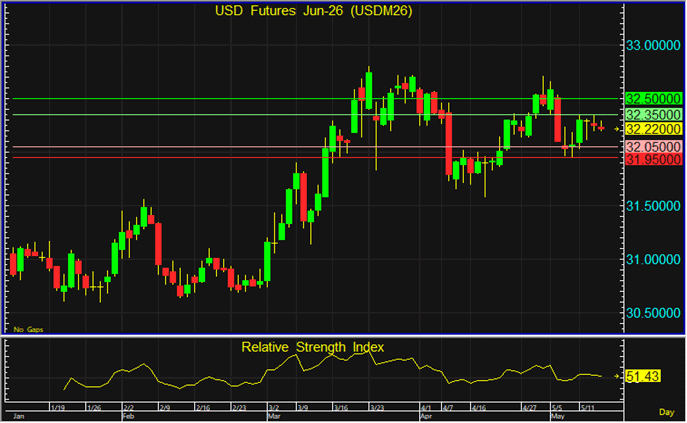Click the 2/9 date label

pos(165,408)
